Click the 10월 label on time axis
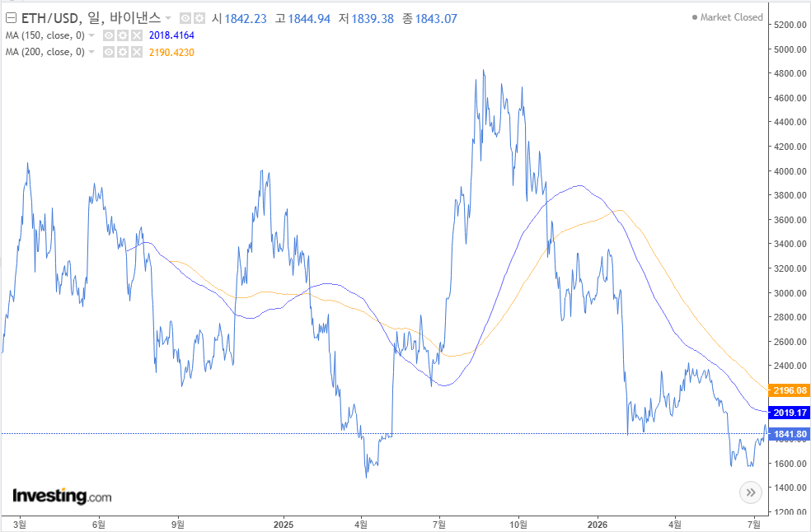Image resolution: width=811 pixels, height=532 pixels. (518, 525)
